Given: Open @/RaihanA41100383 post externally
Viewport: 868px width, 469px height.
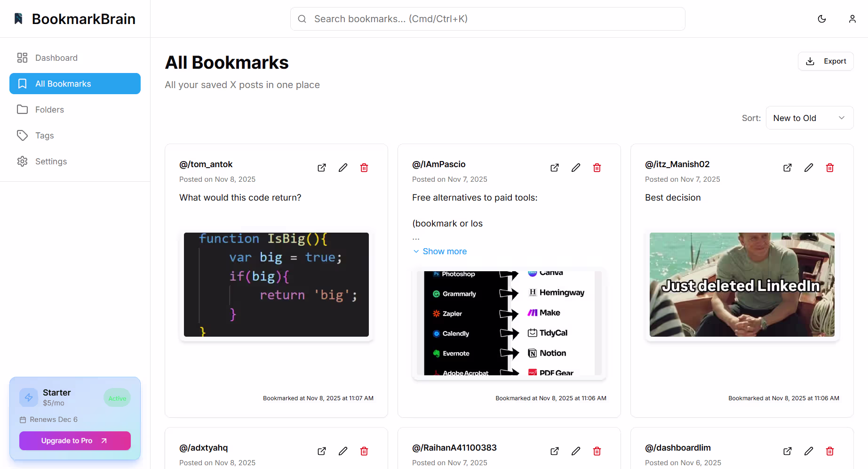Looking at the screenshot, I should [555, 451].
